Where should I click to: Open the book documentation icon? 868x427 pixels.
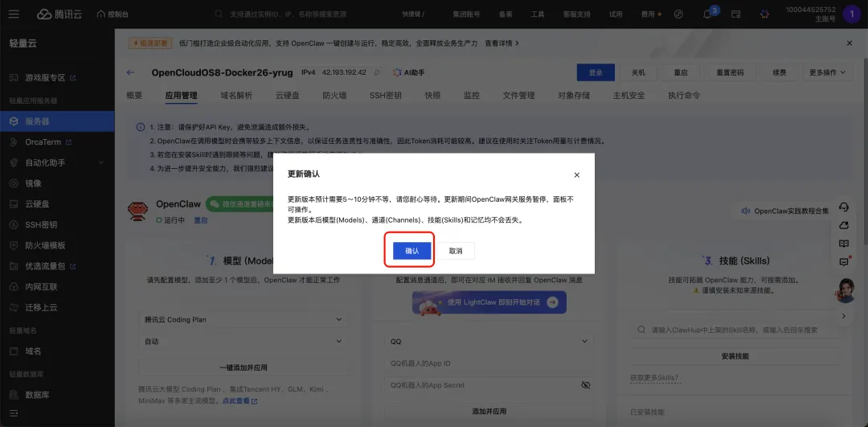(844, 243)
